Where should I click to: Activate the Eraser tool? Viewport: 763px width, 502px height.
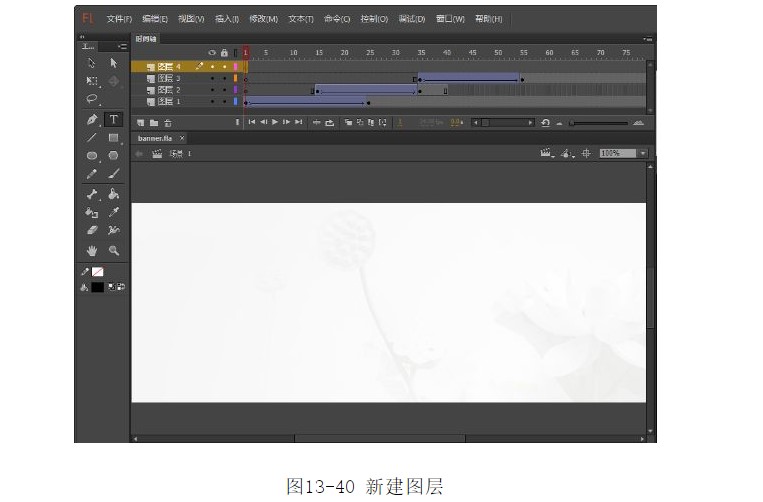point(92,230)
